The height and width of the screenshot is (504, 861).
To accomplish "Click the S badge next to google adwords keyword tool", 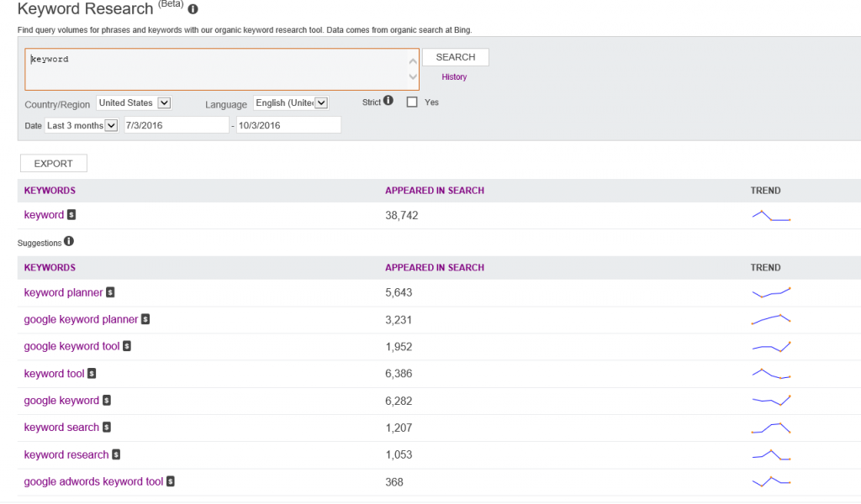I will click(171, 481).
